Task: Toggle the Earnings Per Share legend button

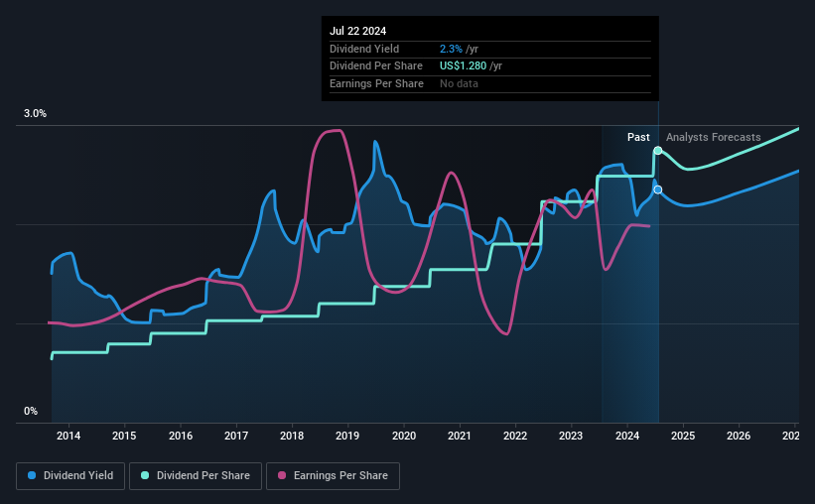Action: (334, 476)
